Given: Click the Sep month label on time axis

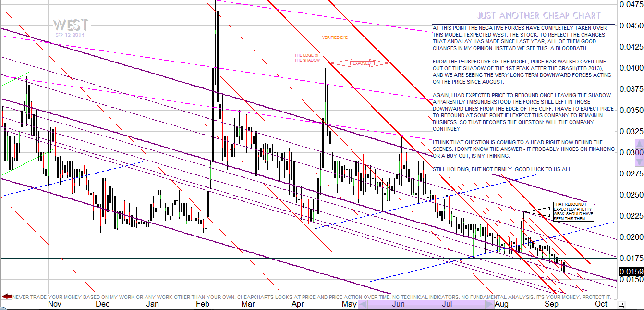Looking at the screenshot, I should point(551,304).
